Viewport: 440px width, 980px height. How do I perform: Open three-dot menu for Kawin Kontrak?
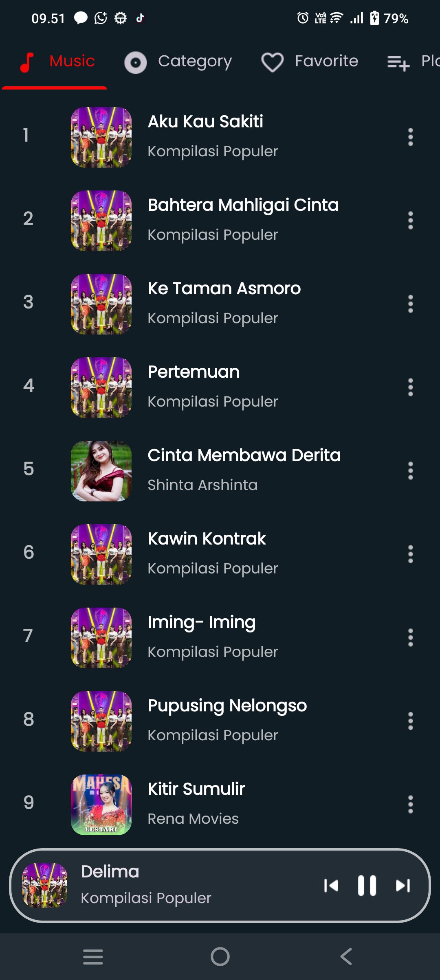[410, 554]
